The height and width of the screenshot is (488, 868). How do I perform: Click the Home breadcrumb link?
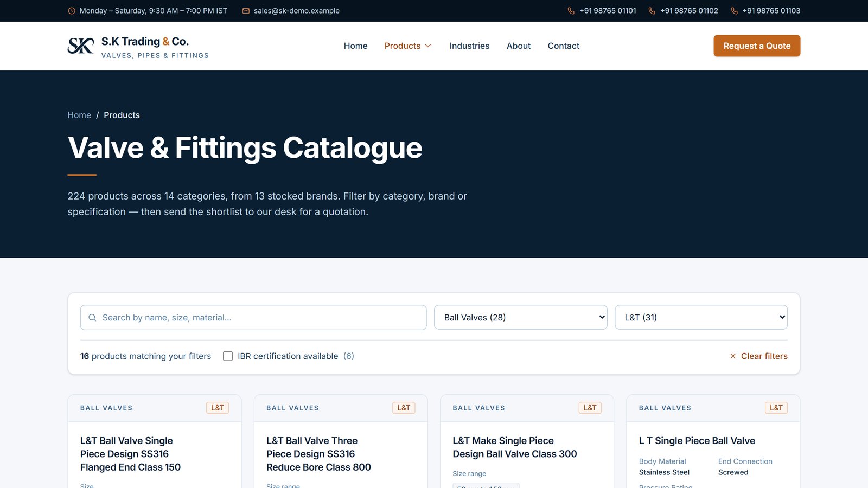79,115
